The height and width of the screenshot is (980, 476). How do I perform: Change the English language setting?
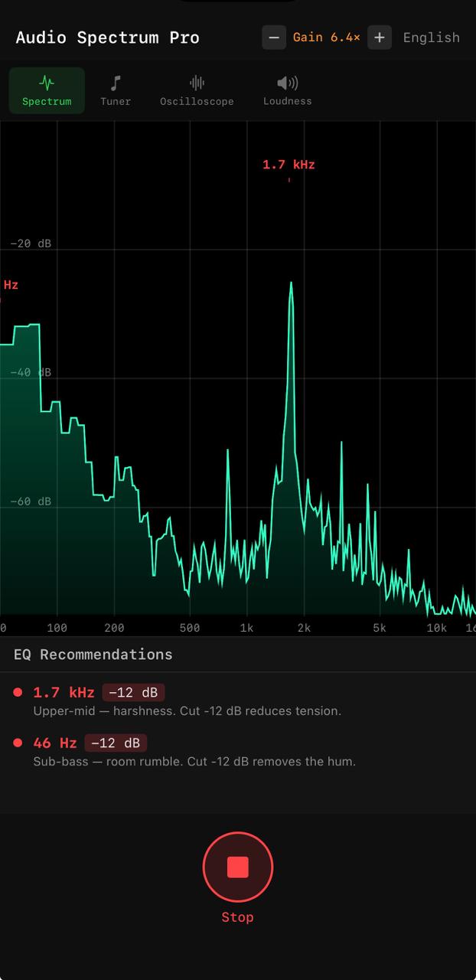coord(432,38)
